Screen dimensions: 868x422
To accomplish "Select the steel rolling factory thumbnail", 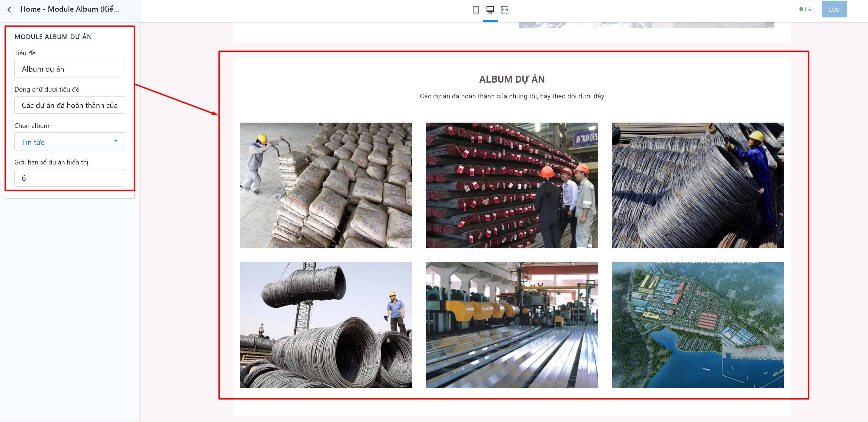I will point(512,325).
